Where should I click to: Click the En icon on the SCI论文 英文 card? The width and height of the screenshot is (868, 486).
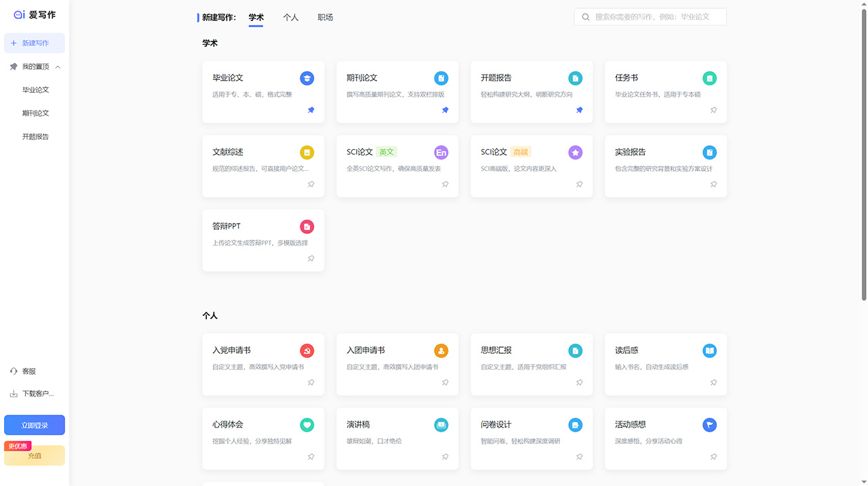click(441, 153)
